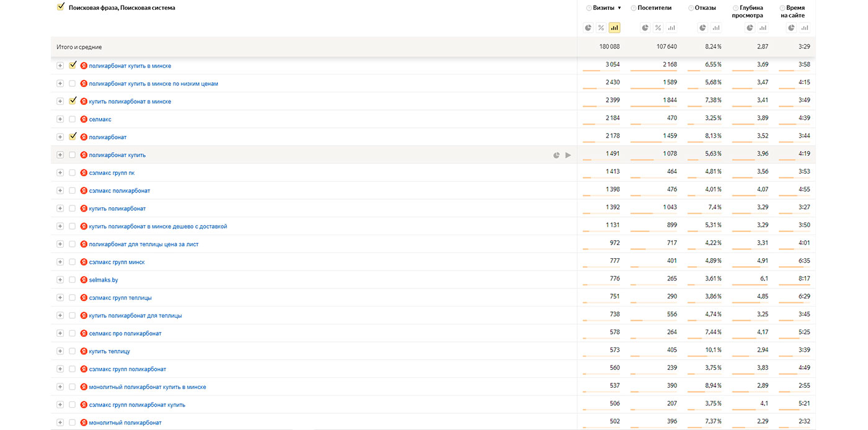The height and width of the screenshot is (430, 868).
Task: Sort by the Отказы column header
Action: pos(706,8)
